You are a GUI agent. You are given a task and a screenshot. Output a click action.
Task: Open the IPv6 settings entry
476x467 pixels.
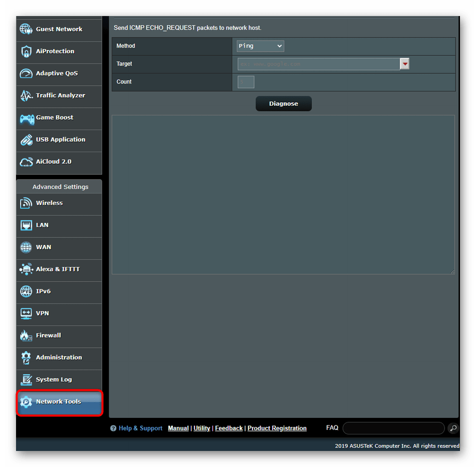click(x=59, y=293)
